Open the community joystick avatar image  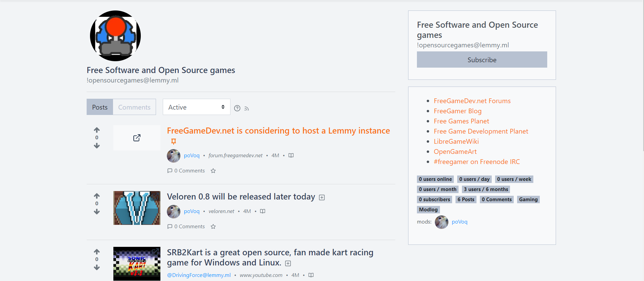(115, 36)
